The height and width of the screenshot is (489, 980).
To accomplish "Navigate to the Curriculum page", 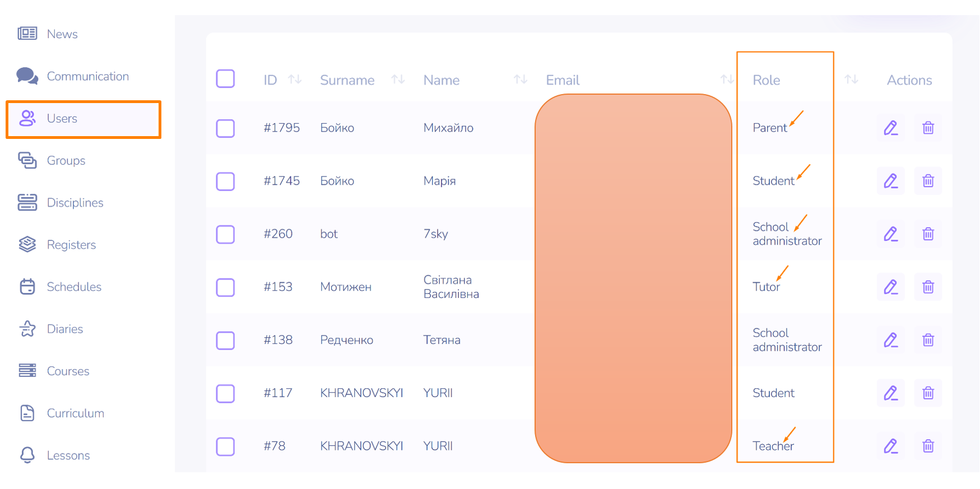I will (x=75, y=413).
